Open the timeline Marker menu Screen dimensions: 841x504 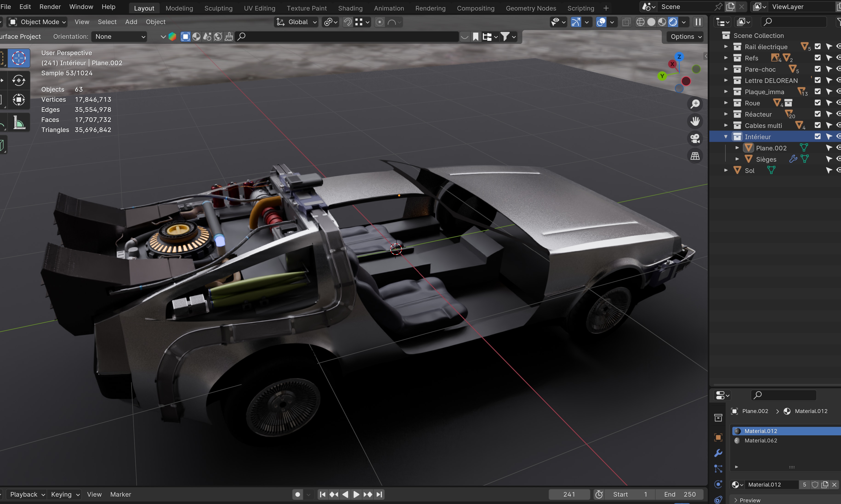[121, 495]
